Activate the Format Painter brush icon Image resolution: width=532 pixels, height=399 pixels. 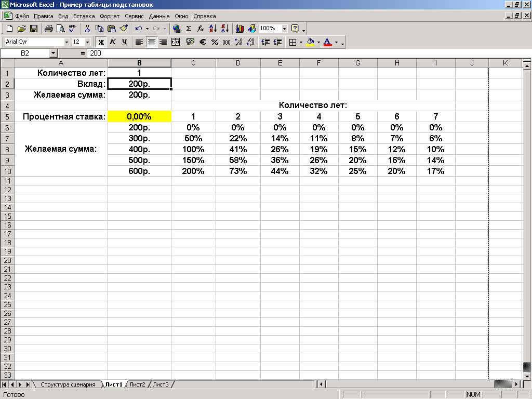pyautogui.click(x=124, y=29)
